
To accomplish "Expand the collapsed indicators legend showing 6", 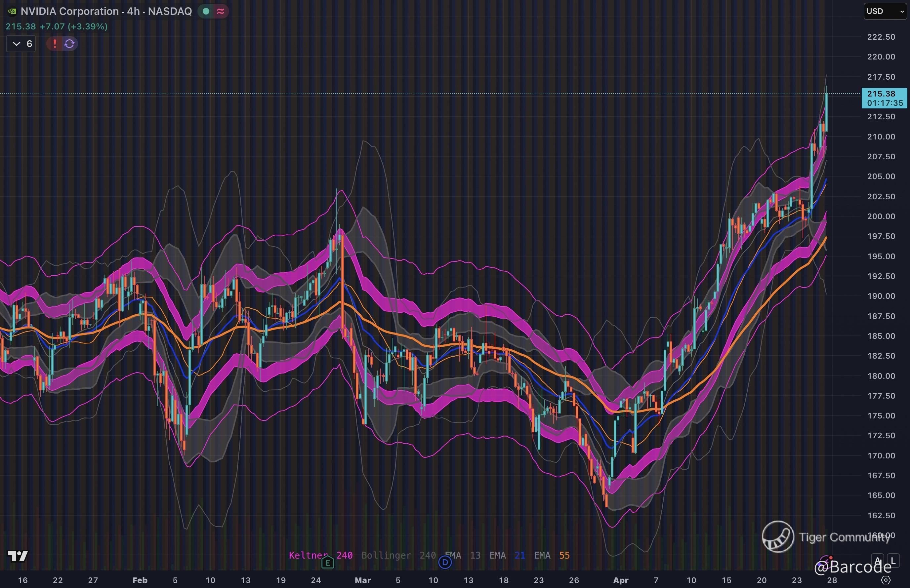I will 21,44.
